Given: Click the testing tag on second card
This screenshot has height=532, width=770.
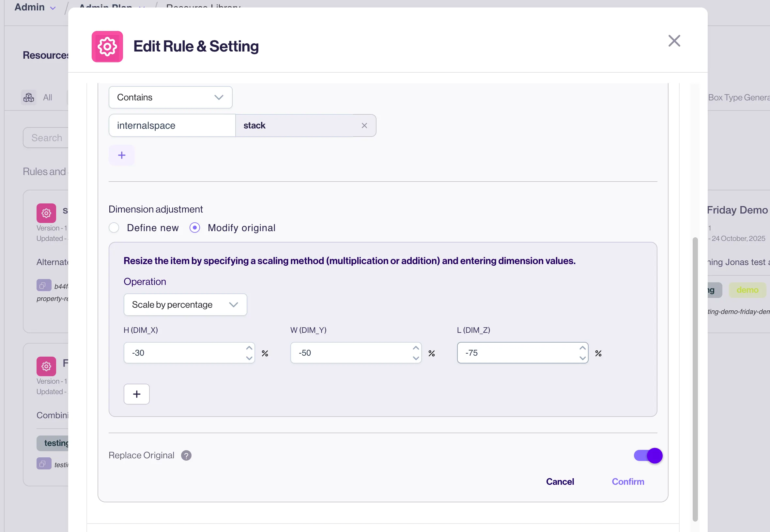Looking at the screenshot, I should [53, 443].
